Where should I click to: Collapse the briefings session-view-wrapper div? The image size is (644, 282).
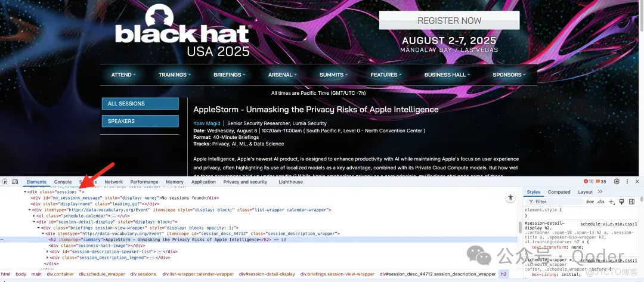39,227
